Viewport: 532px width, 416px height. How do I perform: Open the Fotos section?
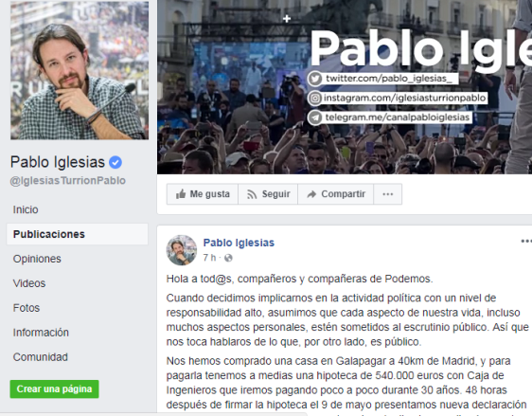point(27,308)
